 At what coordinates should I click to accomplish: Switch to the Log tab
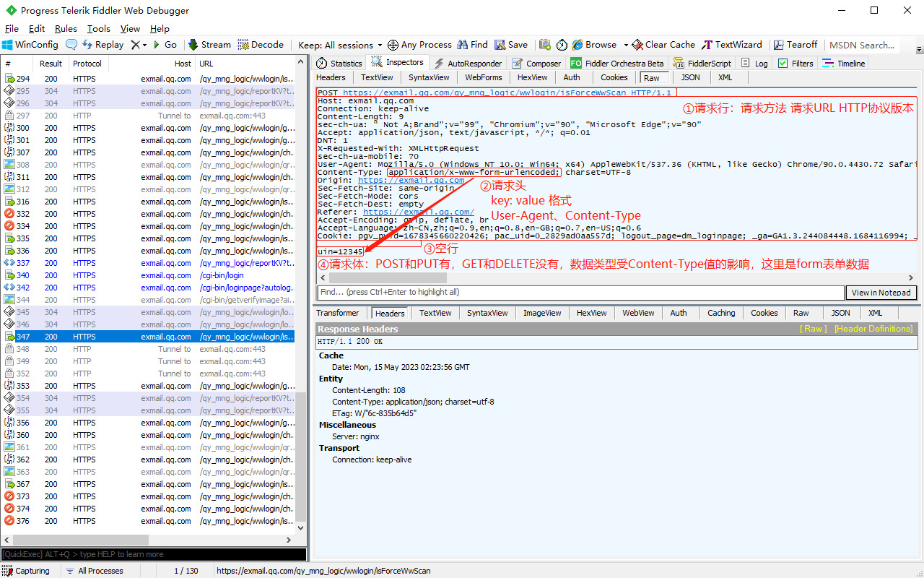[754, 64]
